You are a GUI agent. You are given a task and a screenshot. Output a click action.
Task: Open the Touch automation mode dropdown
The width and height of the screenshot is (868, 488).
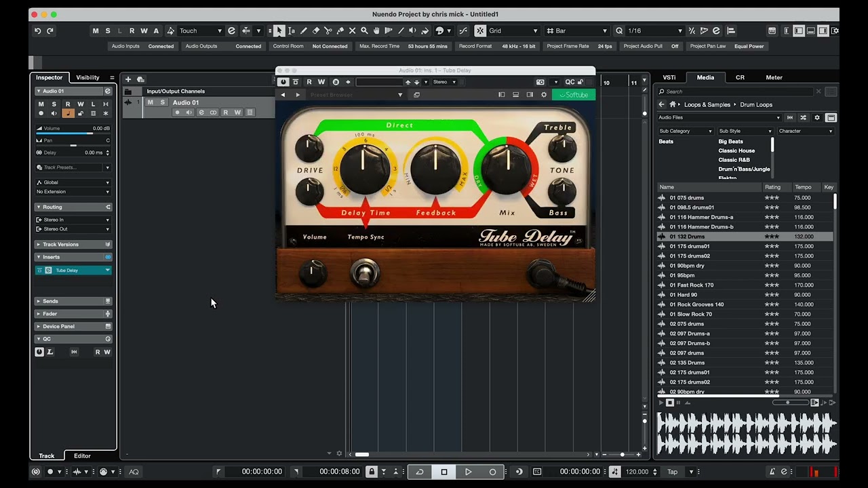pos(200,30)
